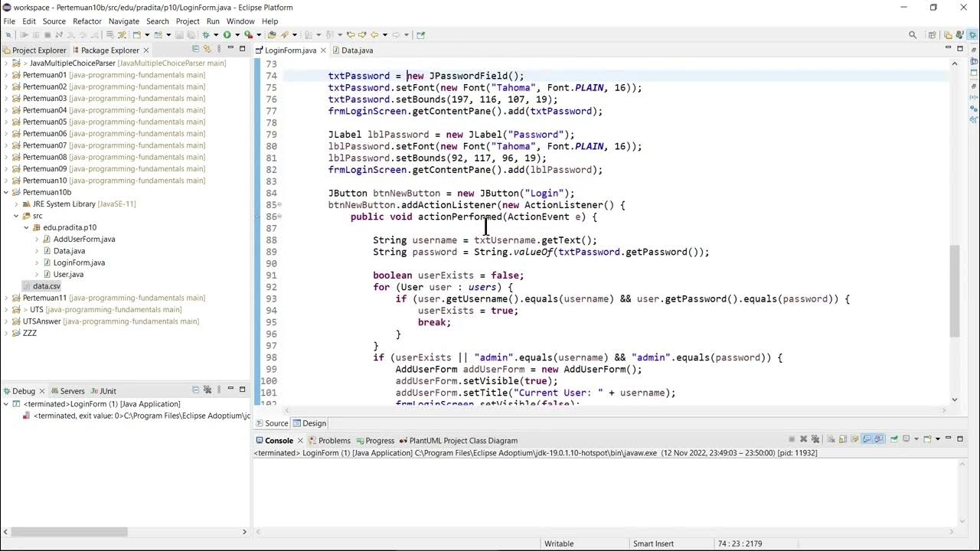Switch to the Source tab
The image size is (980, 551).
(272, 423)
